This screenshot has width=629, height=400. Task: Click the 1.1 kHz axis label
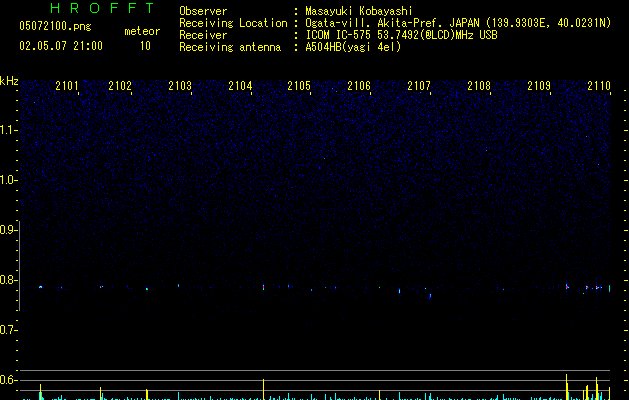click(8, 130)
